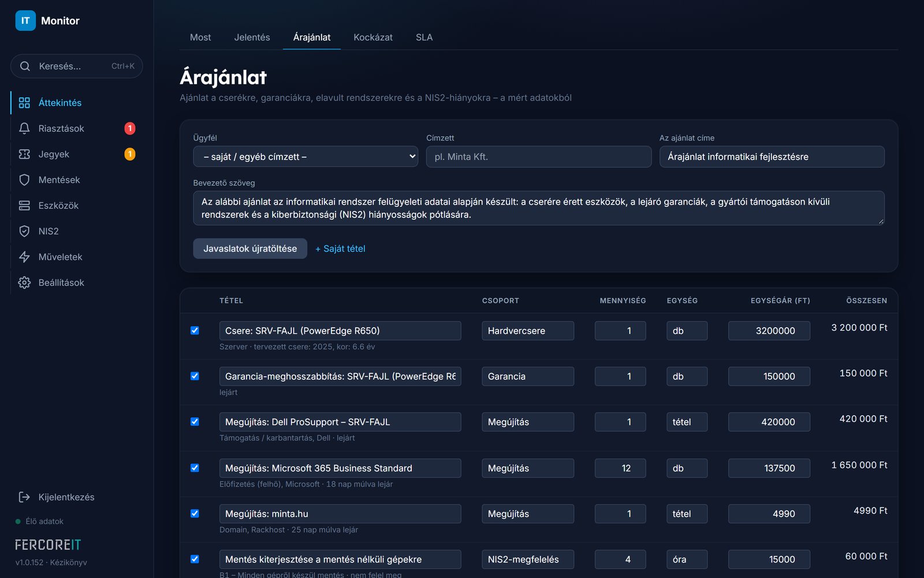
Task: Click the orange Jegyek badge
Action: [130, 154]
